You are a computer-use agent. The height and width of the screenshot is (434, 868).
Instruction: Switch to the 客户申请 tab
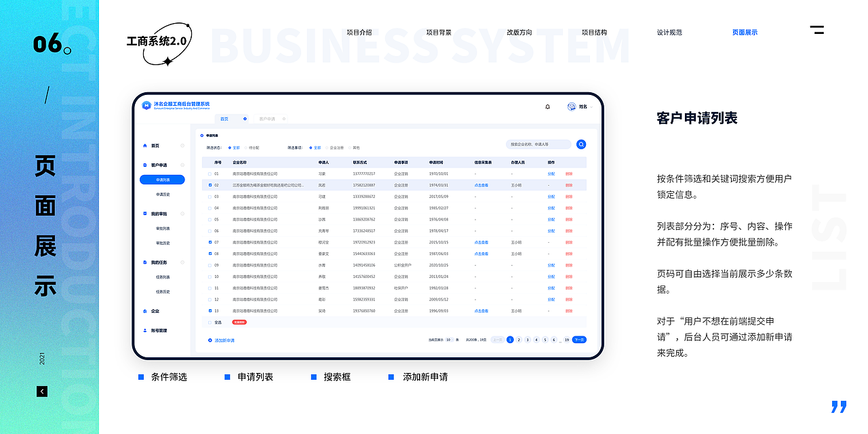point(270,119)
